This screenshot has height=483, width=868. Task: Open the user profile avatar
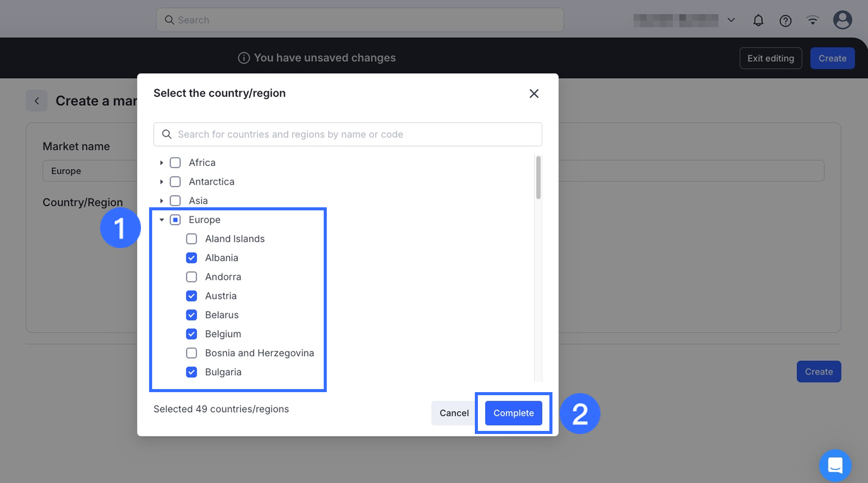tap(842, 20)
